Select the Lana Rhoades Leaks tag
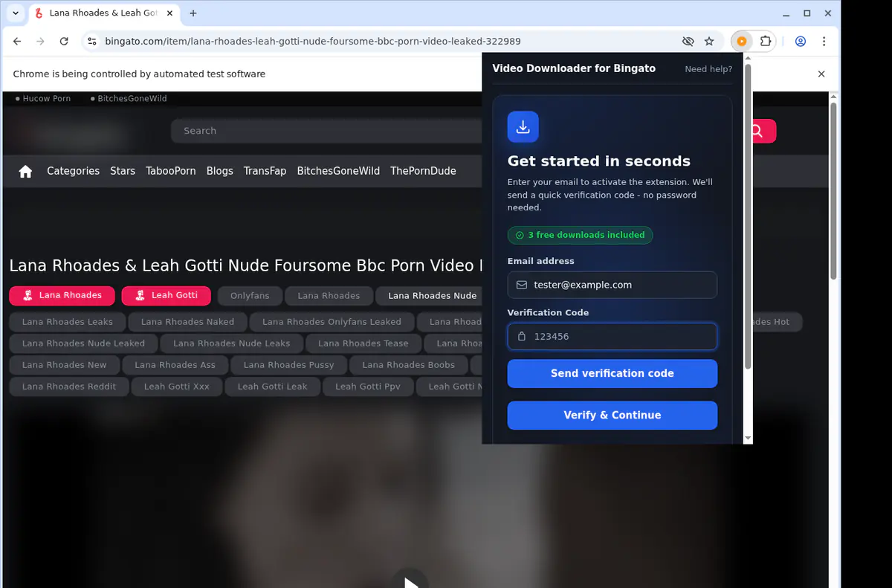This screenshot has width=892, height=588. [x=68, y=322]
